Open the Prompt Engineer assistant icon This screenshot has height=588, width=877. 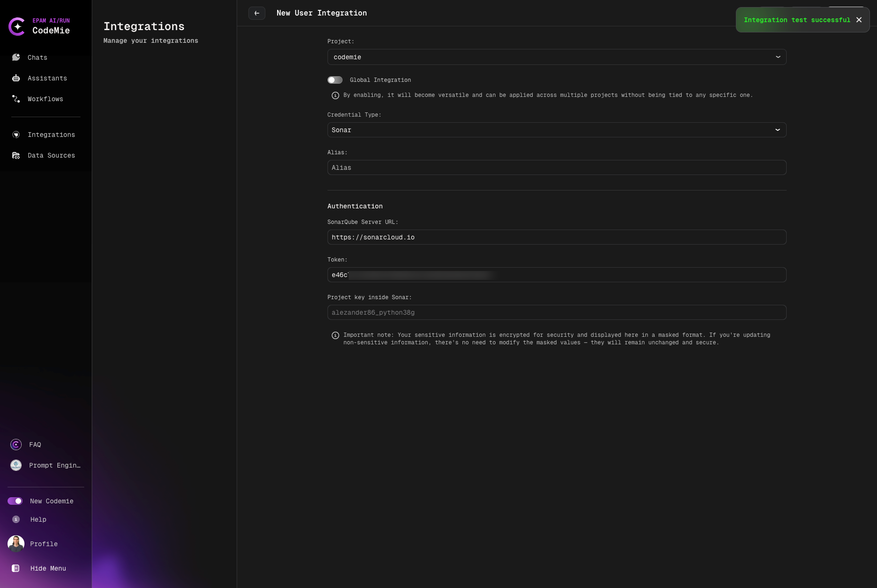click(x=16, y=465)
